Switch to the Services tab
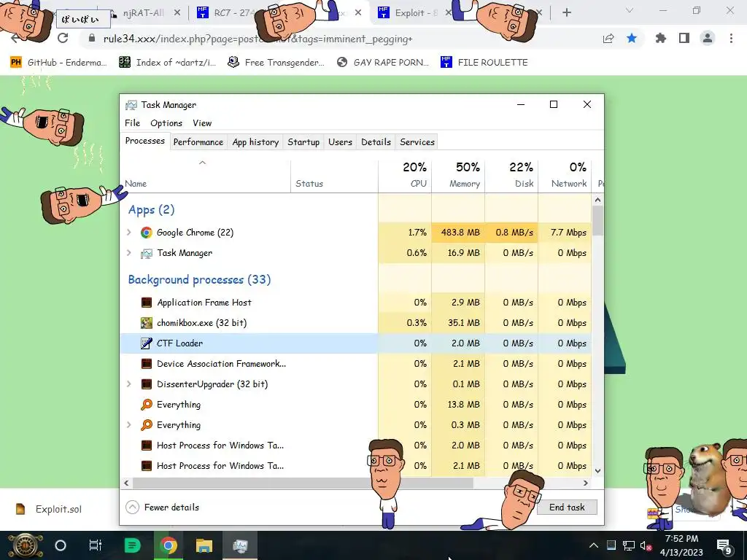The height and width of the screenshot is (560, 747). [x=417, y=142]
